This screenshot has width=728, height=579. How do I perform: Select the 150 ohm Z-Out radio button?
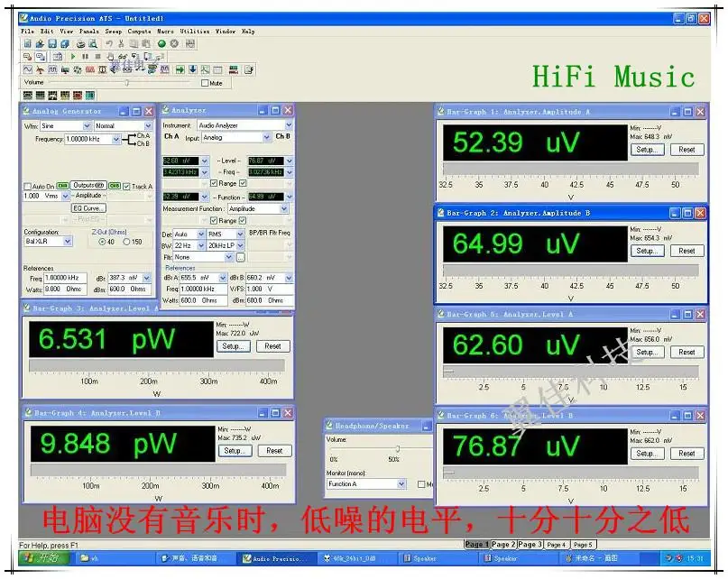(x=128, y=242)
